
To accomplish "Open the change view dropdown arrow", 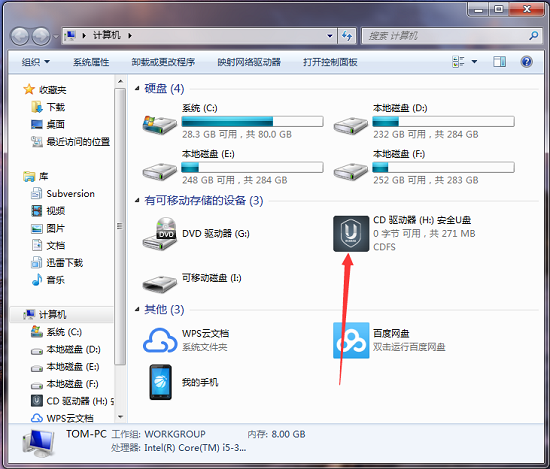I will point(474,62).
